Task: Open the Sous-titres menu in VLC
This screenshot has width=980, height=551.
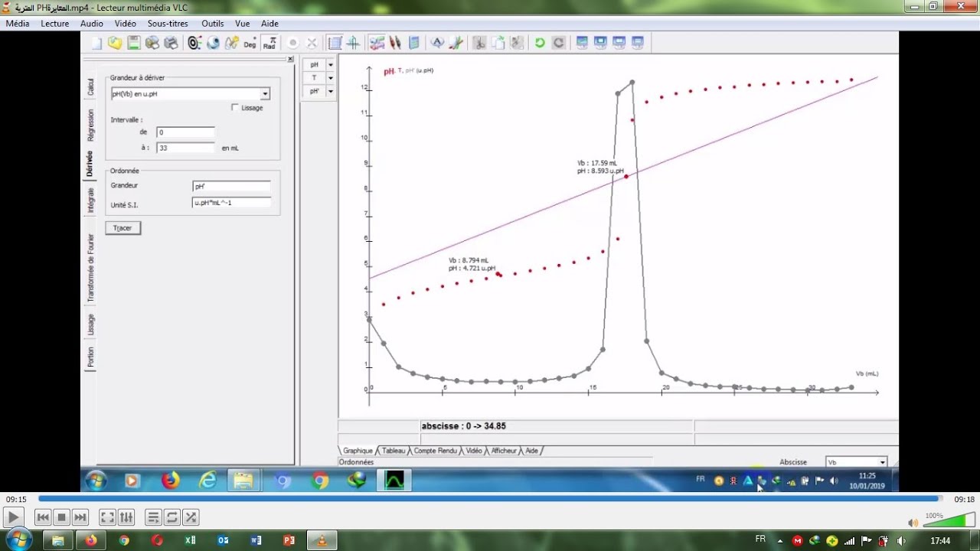Action: click(168, 24)
